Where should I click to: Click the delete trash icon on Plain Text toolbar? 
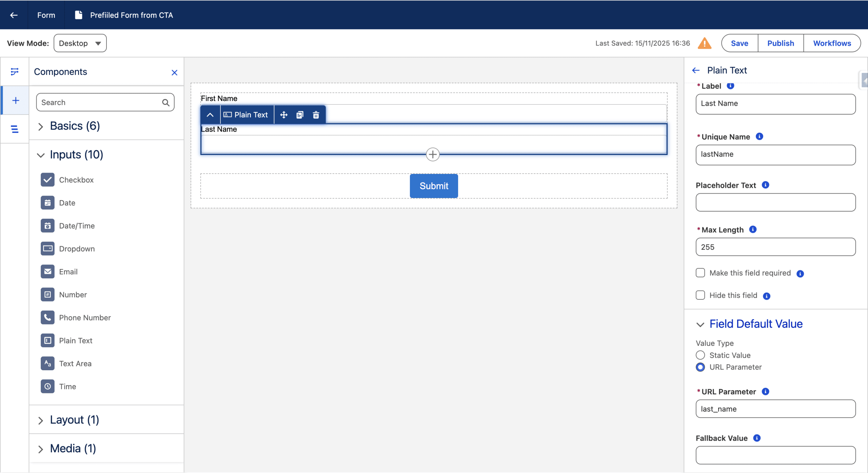point(316,115)
